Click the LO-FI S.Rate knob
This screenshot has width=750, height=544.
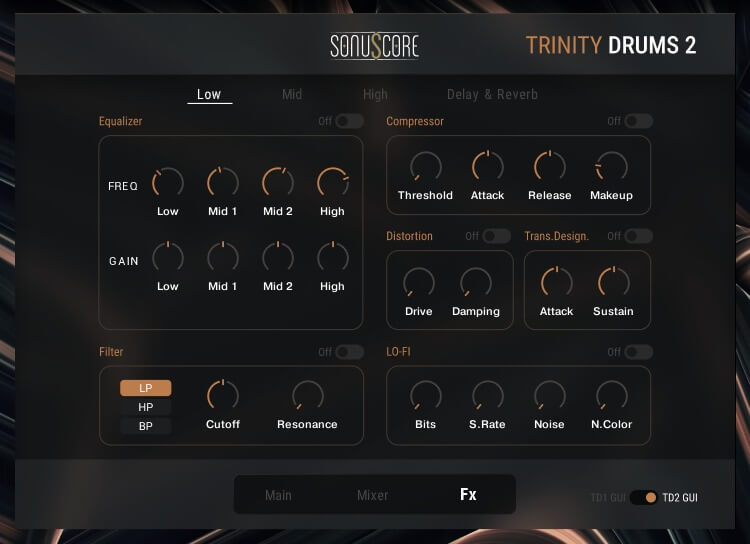click(x=488, y=396)
